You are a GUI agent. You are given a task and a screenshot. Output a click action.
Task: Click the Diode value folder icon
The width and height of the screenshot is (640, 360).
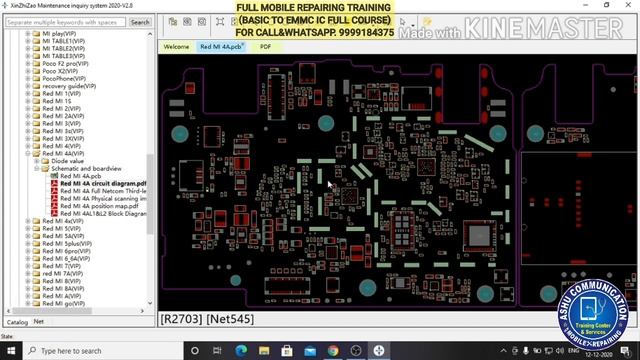pos(45,161)
